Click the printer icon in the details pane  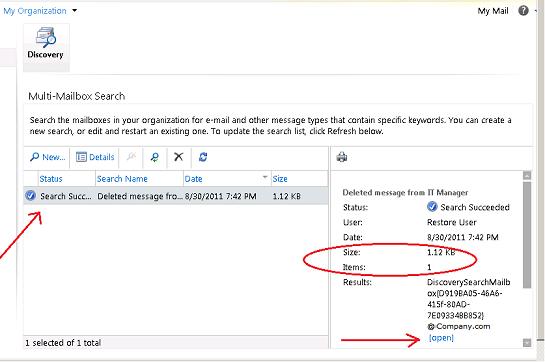pos(342,157)
